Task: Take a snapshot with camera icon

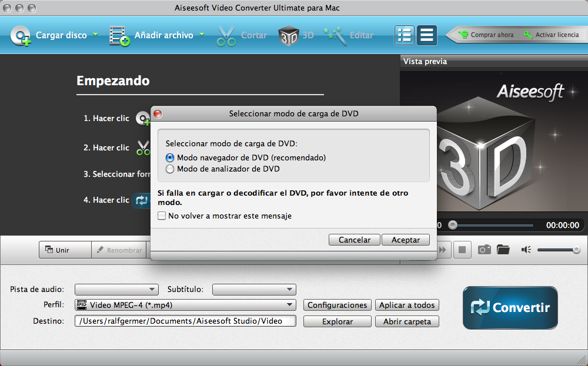Action: (484, 250)
